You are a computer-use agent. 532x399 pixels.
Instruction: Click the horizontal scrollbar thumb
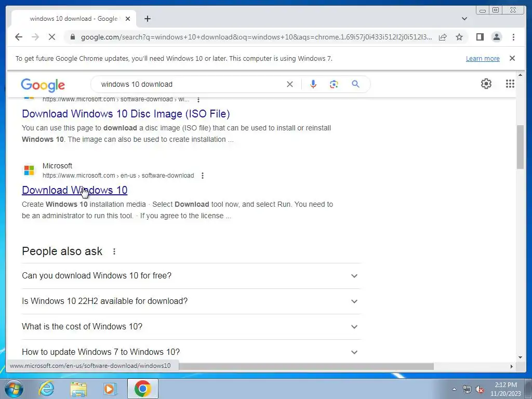coord(306,366)
